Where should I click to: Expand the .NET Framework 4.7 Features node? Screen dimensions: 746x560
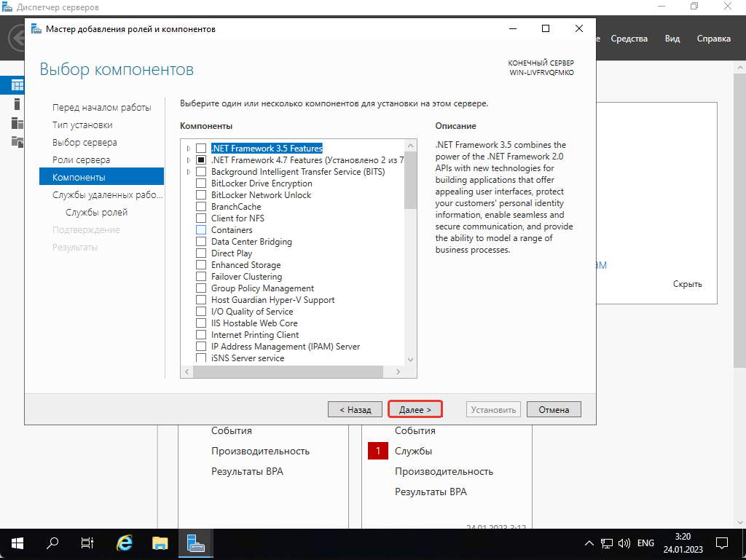pos(189,160)
